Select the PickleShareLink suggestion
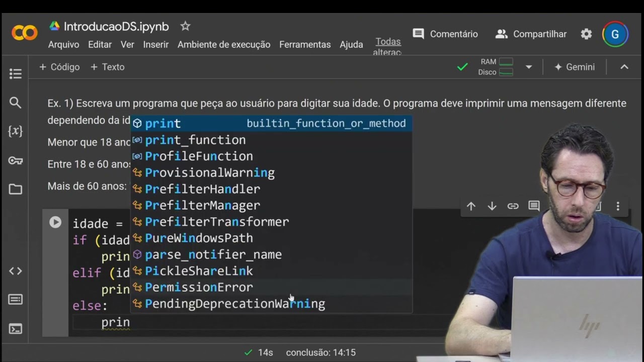644x362 pixels. [x=272, y=271]
